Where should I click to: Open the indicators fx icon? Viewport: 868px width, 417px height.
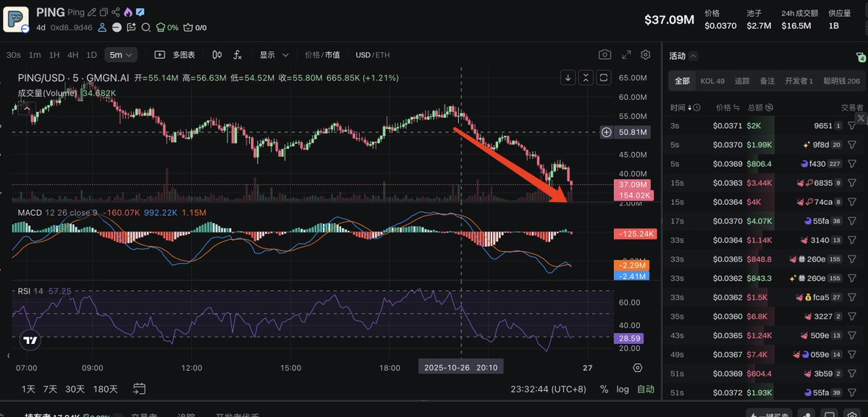(237, 55)
